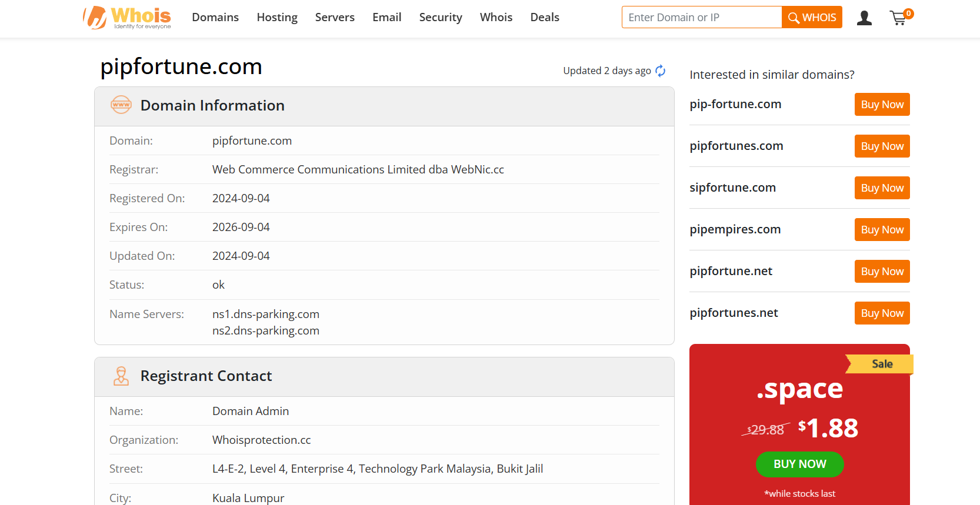Open the shopping cart icon
The image size is (980, 505).
pyautogui.click(x=901, y=18)
